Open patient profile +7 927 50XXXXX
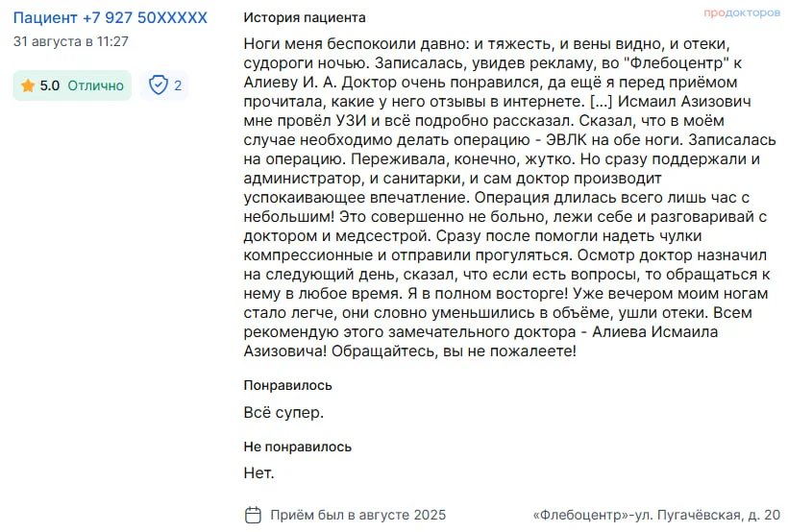Viewport: 788px width, 532px height. click(110, 18)
